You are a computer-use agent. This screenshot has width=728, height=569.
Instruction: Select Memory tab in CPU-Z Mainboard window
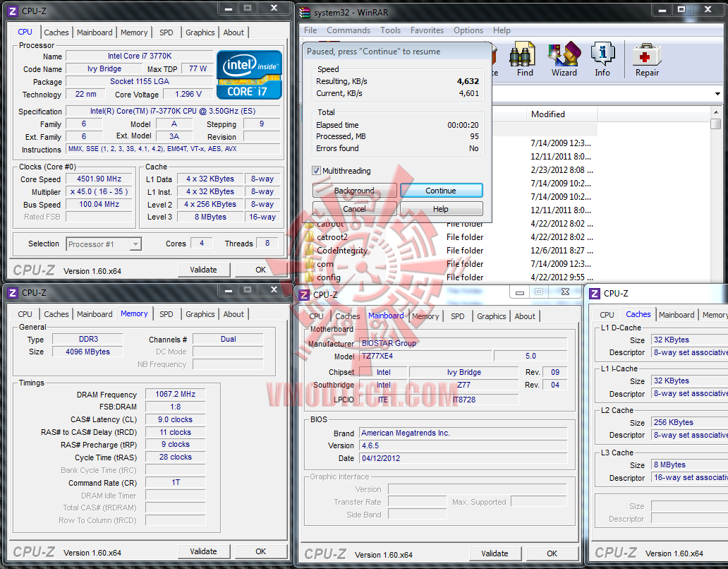(x=425, y=316)
